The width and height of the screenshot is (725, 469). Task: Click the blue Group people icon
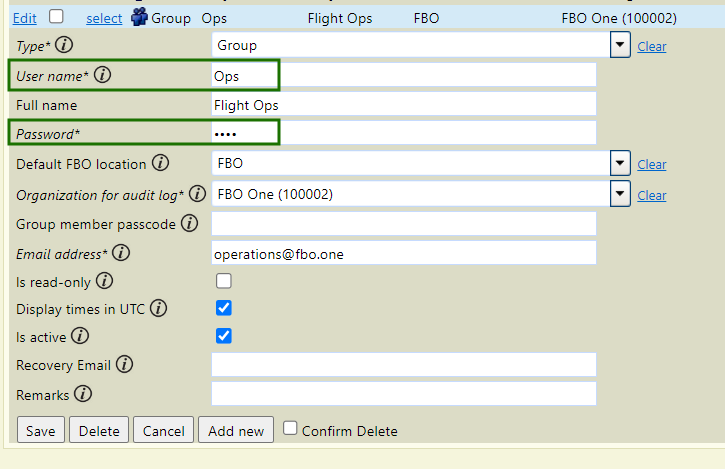(139, 17)
